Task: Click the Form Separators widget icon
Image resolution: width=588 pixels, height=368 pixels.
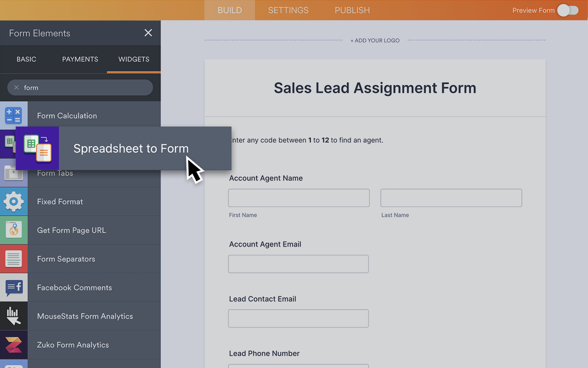Action: point(14,259)
